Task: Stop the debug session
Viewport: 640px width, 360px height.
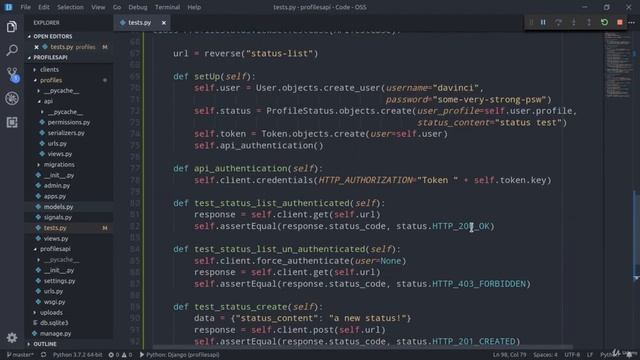Action: tap(620, 22)
